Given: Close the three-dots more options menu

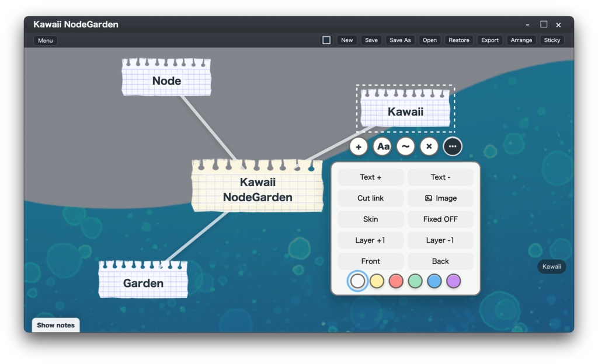Looking at the screenshot, I should (x=453, y=146).
